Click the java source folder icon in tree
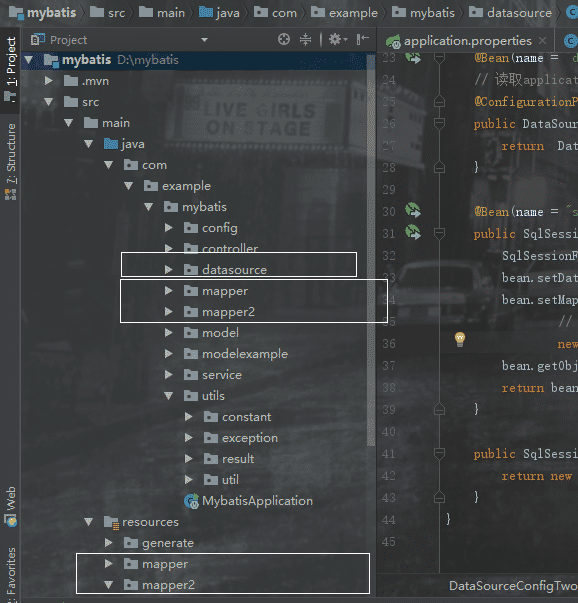 pos(111,144)
